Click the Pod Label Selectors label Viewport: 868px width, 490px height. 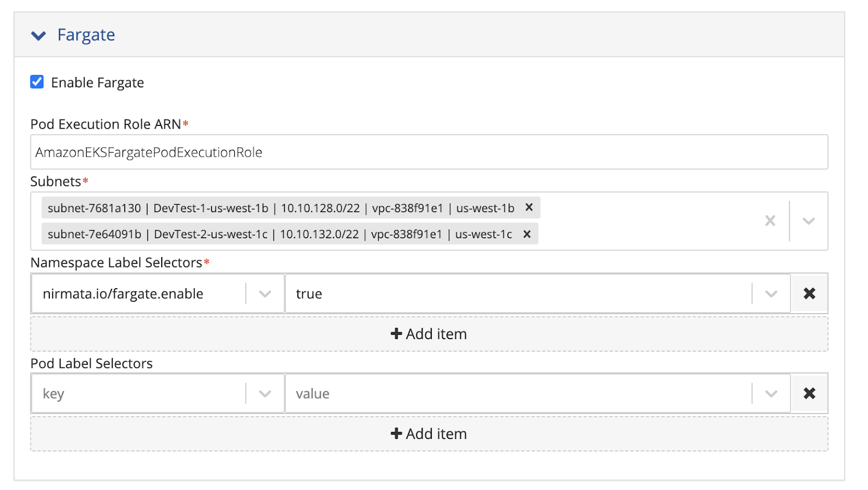point(92,364)
